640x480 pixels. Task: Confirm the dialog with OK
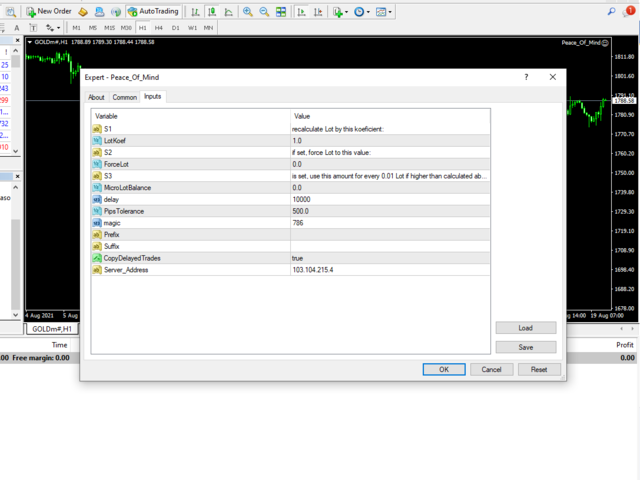(x=444, y=369)
